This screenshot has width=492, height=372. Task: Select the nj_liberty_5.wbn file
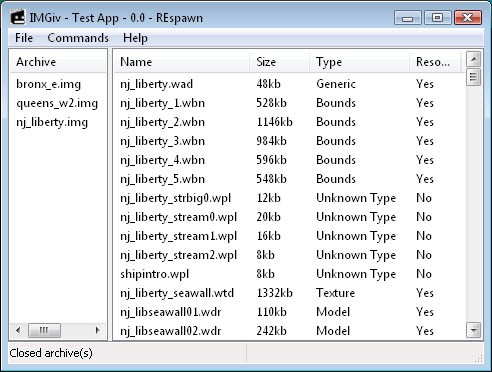click(162, 179)
